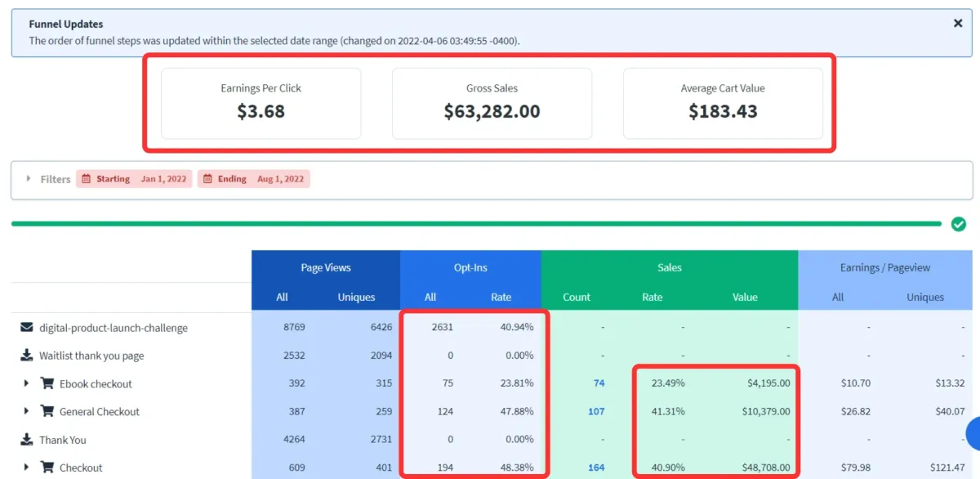Expand the Filters panel arrow
Screen dimensions: 980x479
[29, 178]
